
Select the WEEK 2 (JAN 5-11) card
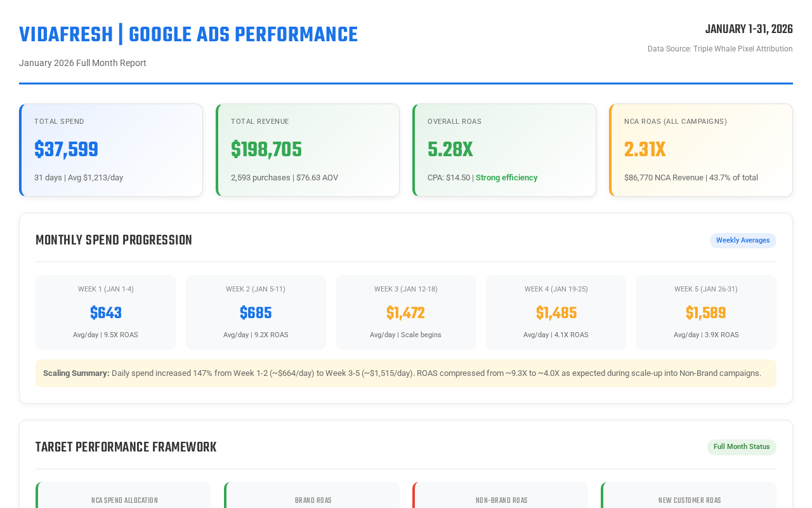click(256, 312)
